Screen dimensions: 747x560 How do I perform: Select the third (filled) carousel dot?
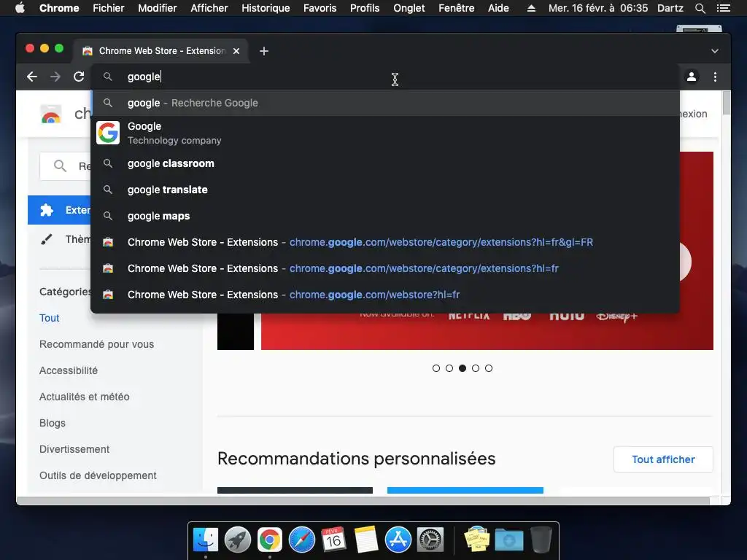click(x=462, y=368)
